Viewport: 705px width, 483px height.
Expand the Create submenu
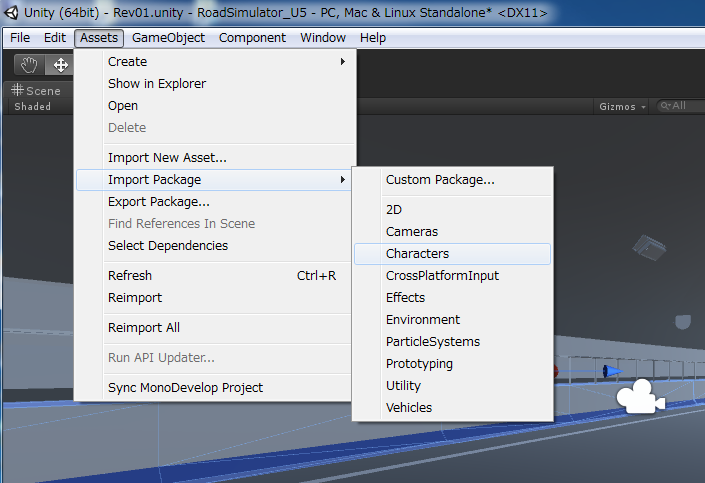pyautogui.click(x=215, y=62)
